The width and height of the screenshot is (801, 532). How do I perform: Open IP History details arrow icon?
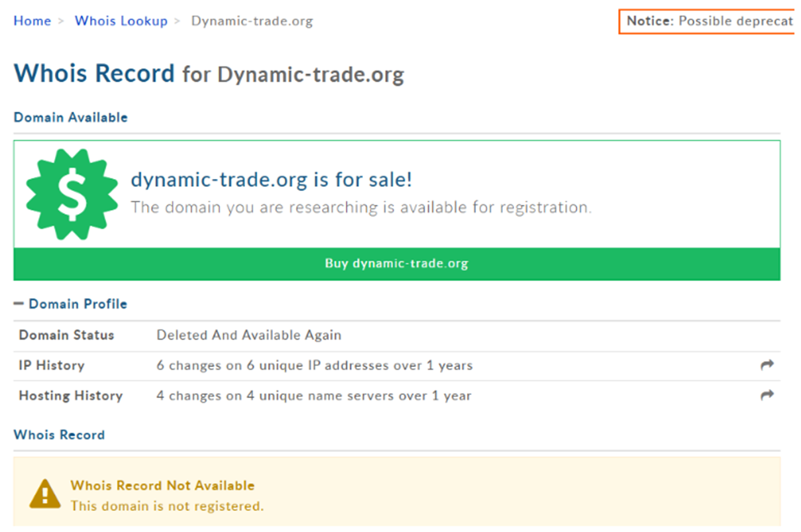click(x=767, y=365)
